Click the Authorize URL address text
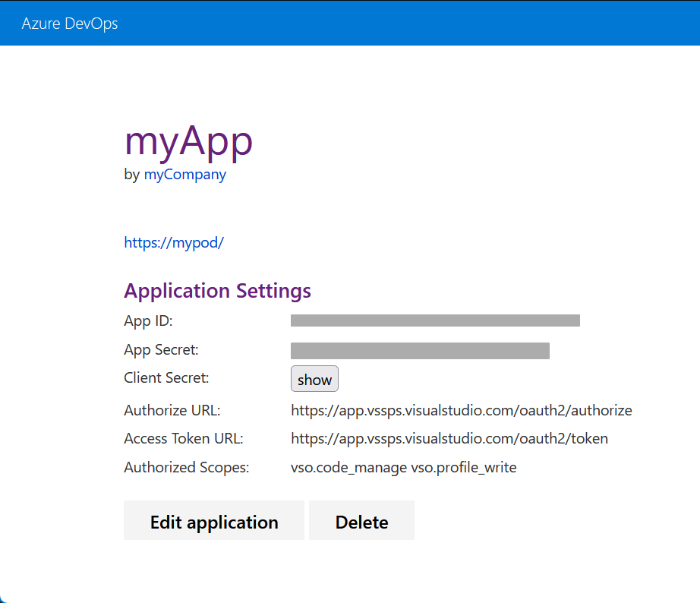Viewport: 700px width, 603px height. point(461,410)
